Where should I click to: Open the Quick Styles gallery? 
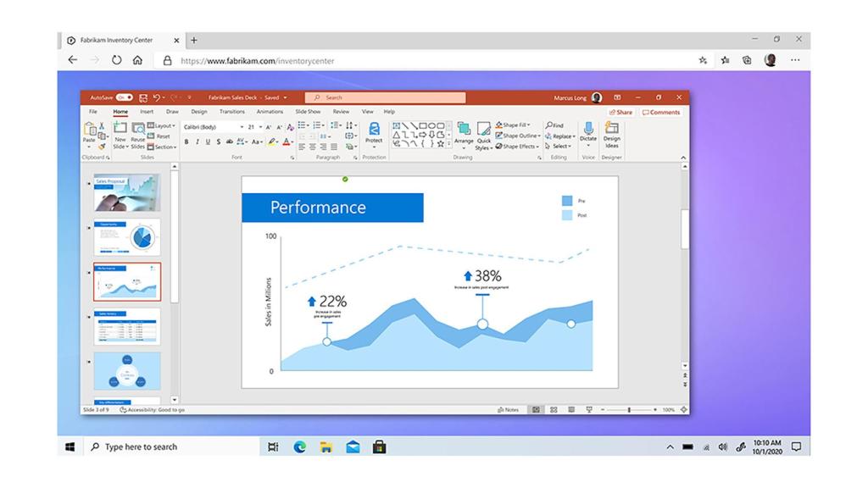pos(484,136)
